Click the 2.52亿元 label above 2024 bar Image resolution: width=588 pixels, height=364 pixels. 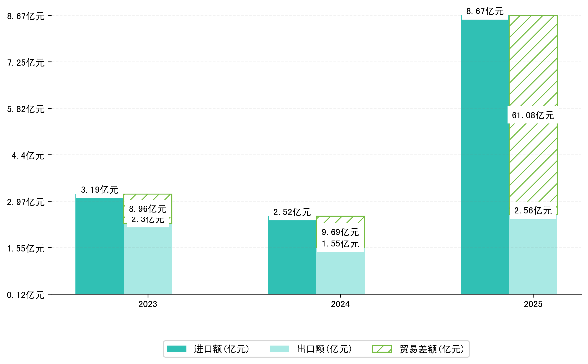[x=292, y=212]
